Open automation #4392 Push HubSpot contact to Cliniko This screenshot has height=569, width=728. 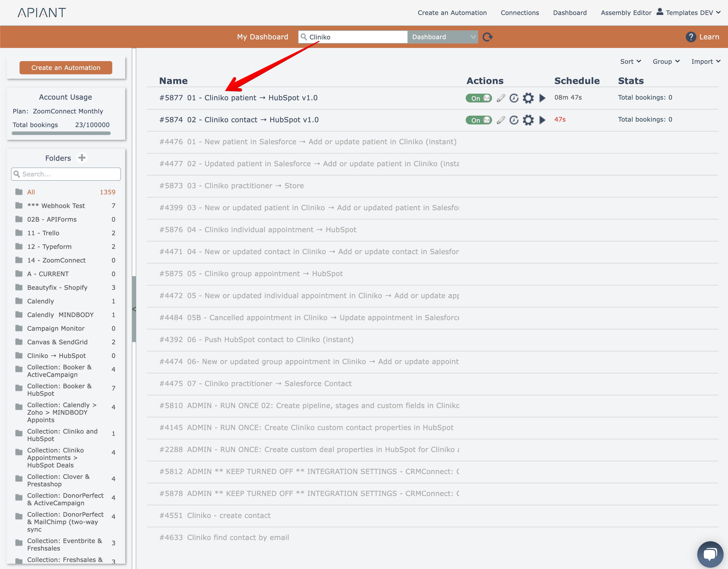click(x=270, y=339)
